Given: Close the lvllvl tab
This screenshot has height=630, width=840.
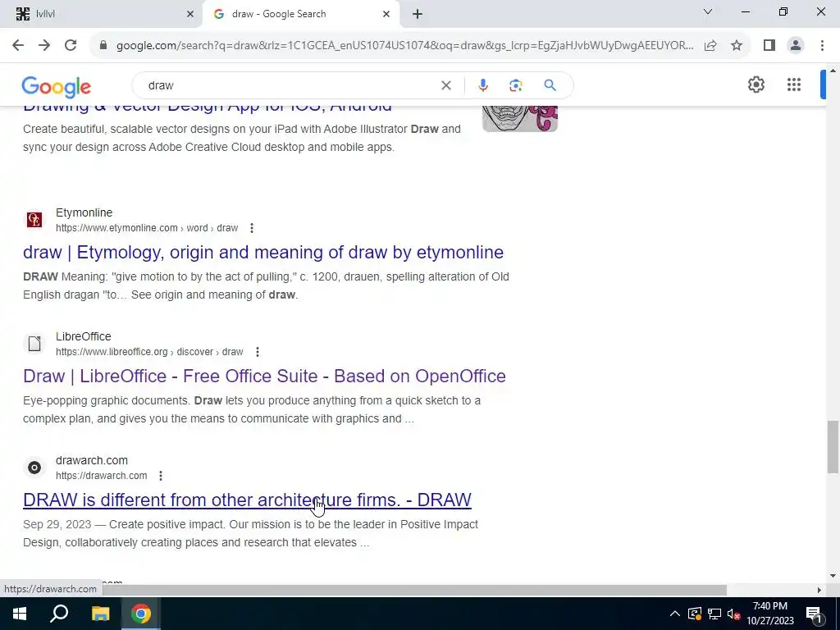Looking at the screenshot, I should pyautogui.click(x=190, y=15).
